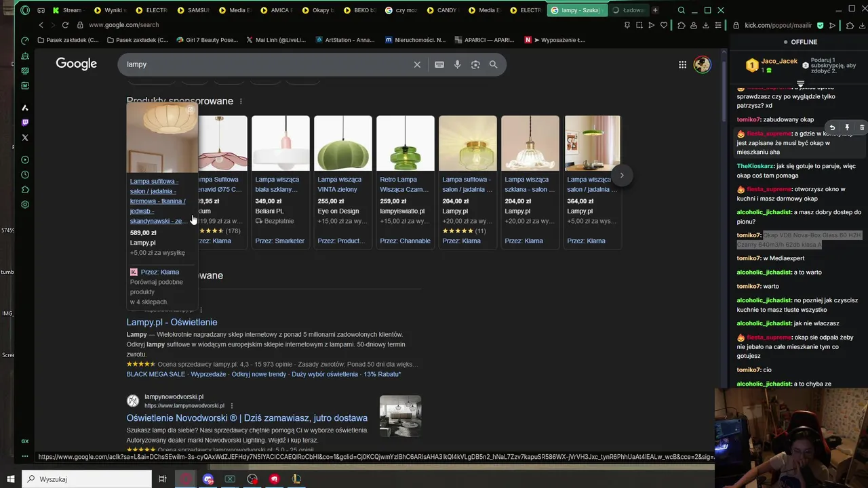Add a new tab with plus button
This screenshot has width=868, height=488.
coord(655,10)
